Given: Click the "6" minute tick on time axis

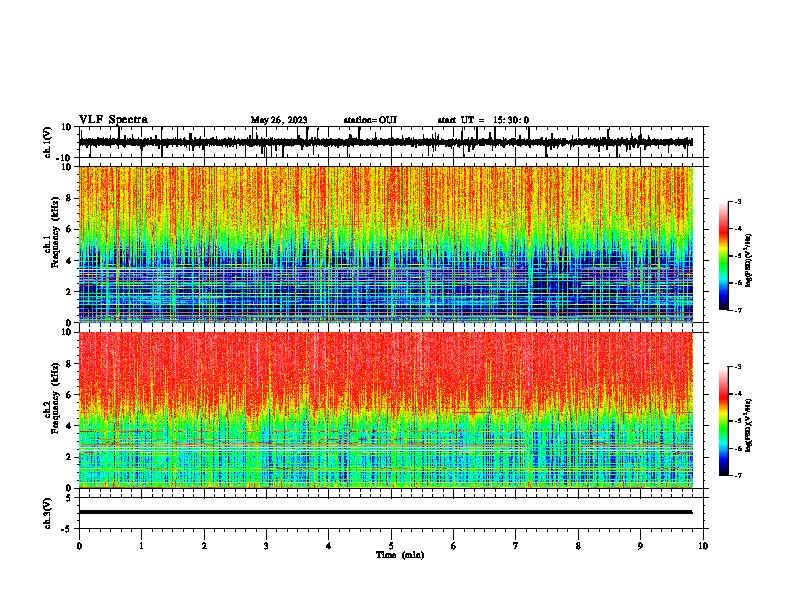Looking at the screenshot, I should point(454,546).
